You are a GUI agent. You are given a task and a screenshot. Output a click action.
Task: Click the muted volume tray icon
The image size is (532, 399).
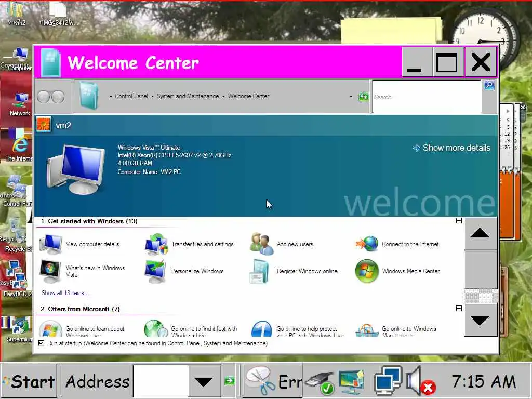tap(421, 381)
